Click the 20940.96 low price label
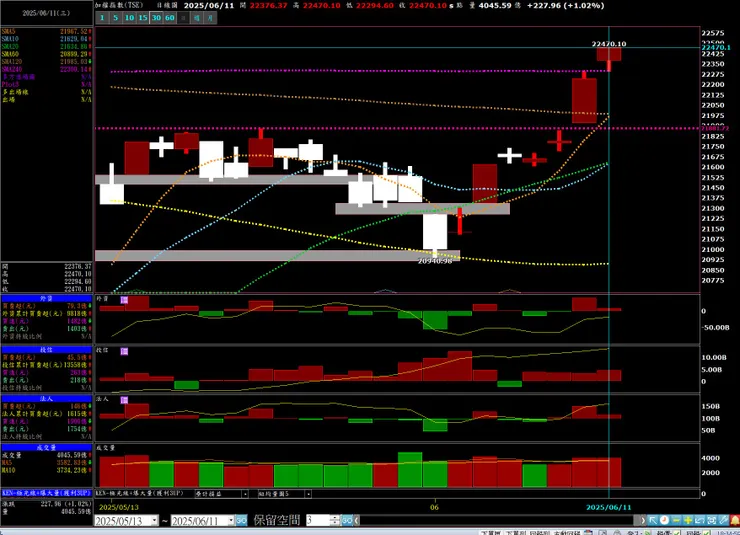This screenshot has width=740, height=535. pos(435,261)
